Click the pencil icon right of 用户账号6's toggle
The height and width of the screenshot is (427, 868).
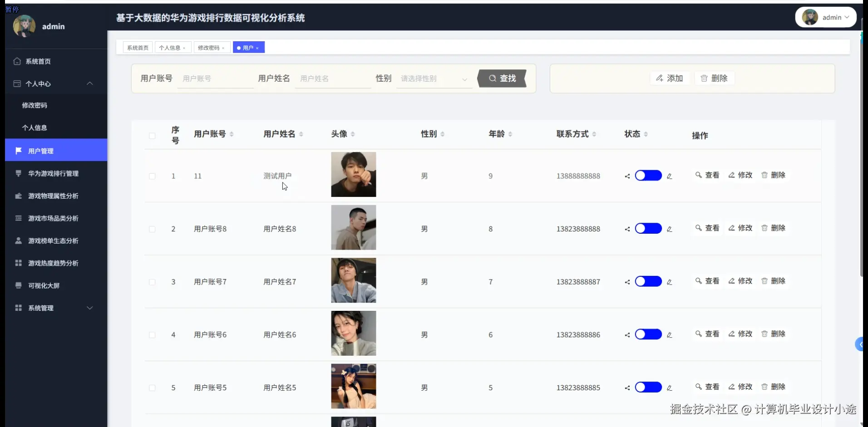click(x=671, y=335)
